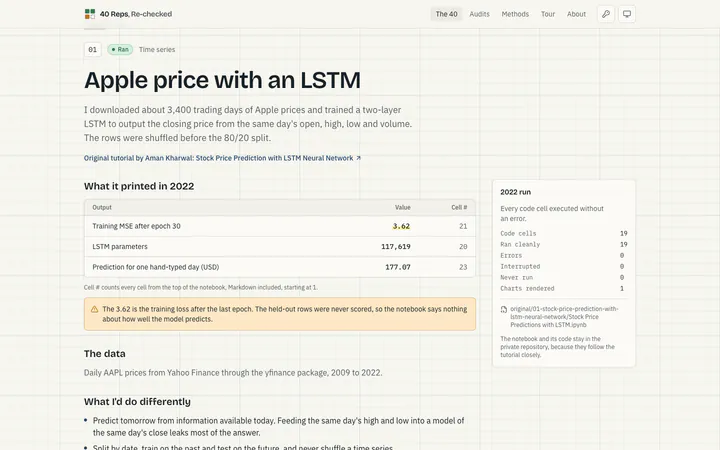Click cell number 20 in table
The height and width of the screenshot is (450, 720).
463,247
